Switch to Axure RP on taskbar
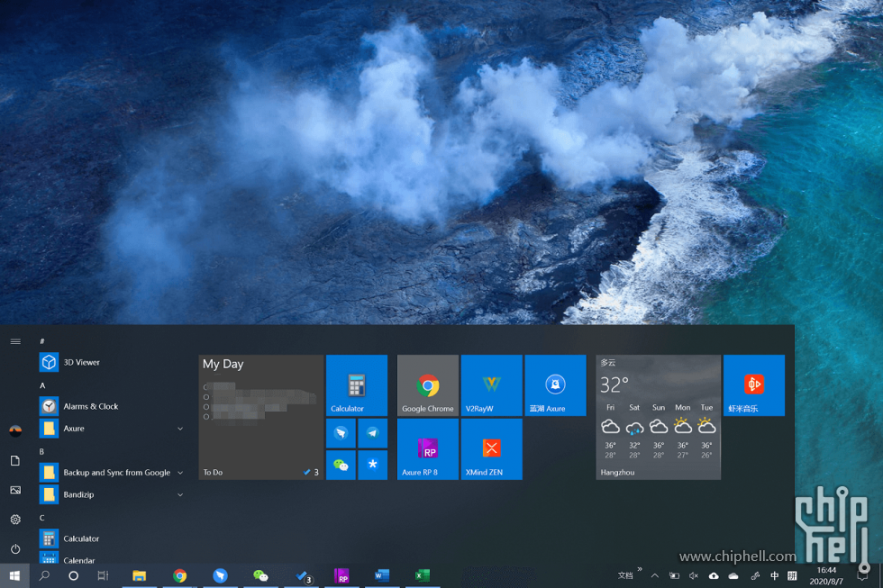Viewport: 883px width, 588px height. [341, 575]
